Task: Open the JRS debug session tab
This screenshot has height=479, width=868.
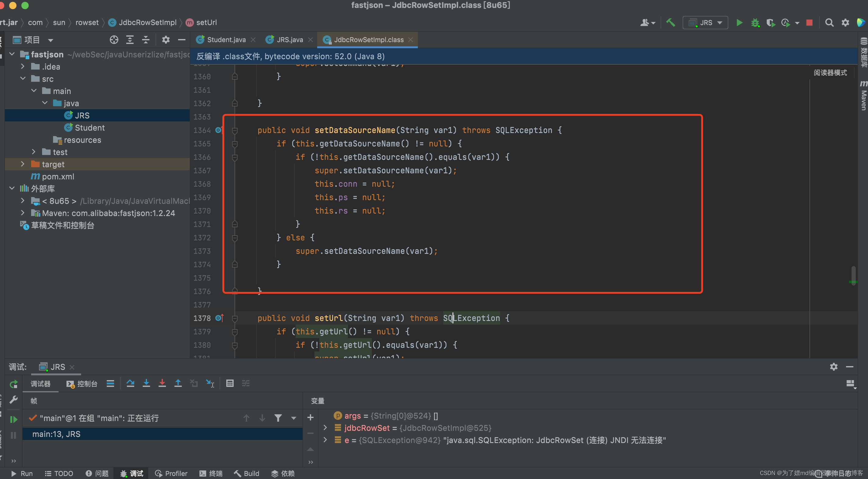Action: (56, 367)
